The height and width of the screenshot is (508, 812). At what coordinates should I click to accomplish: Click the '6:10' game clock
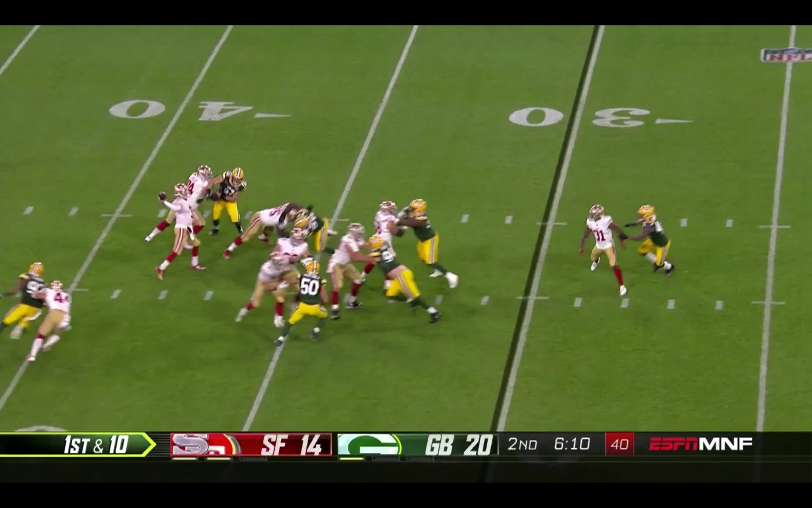(x=572, y=444)
